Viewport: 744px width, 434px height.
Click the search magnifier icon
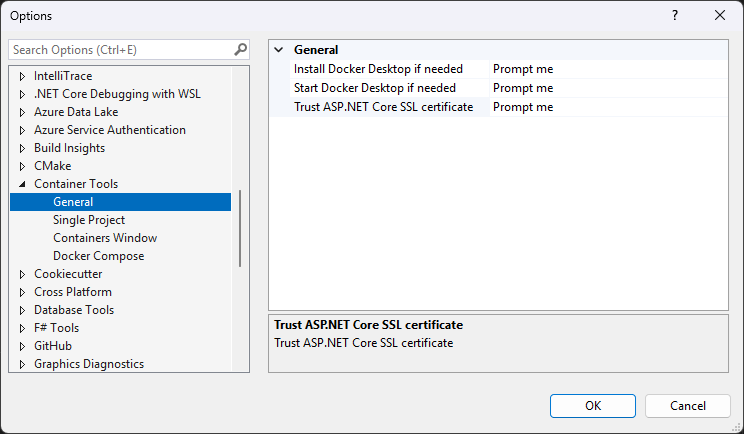coord(241,49)
